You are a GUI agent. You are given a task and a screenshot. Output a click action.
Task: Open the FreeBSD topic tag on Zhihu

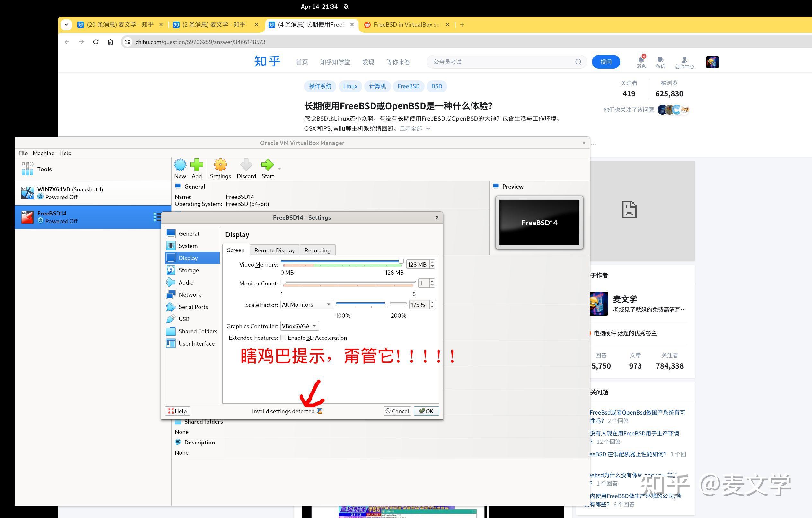click(x=408, y=86)
